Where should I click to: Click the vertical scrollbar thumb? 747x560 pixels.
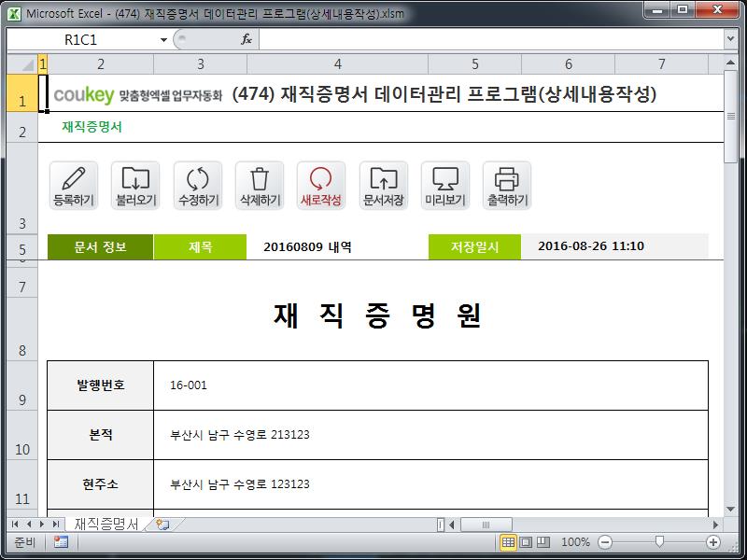730,117
